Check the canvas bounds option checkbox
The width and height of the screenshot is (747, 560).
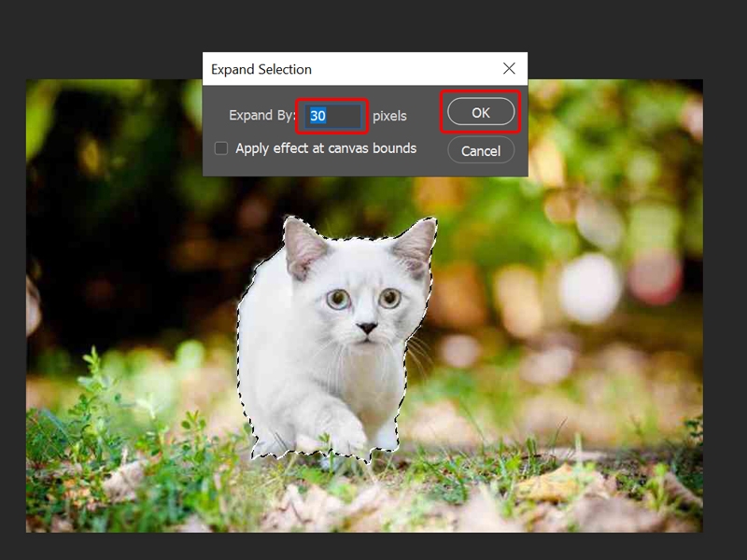(223, 147)
